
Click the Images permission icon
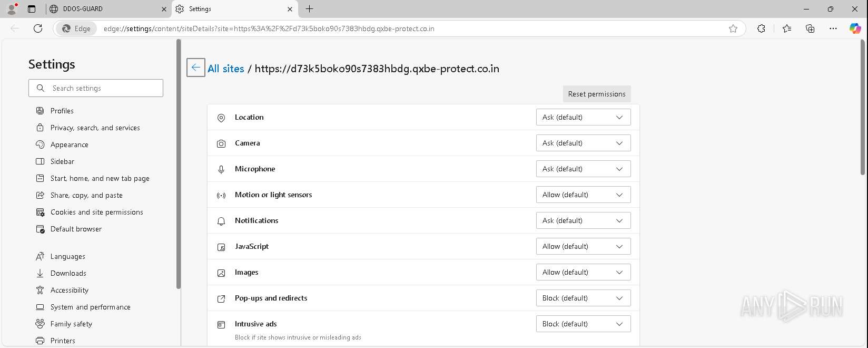click(x=221, y=273)
